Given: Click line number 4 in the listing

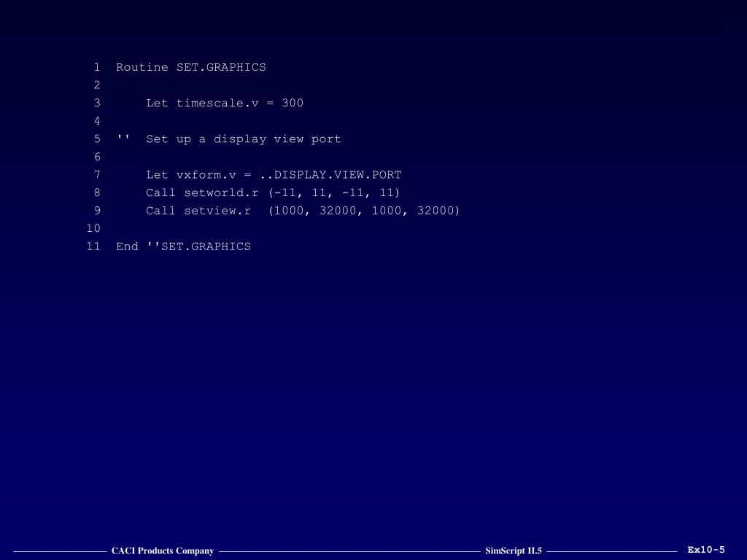Looking at the screenshot, I should click(97, 121).
